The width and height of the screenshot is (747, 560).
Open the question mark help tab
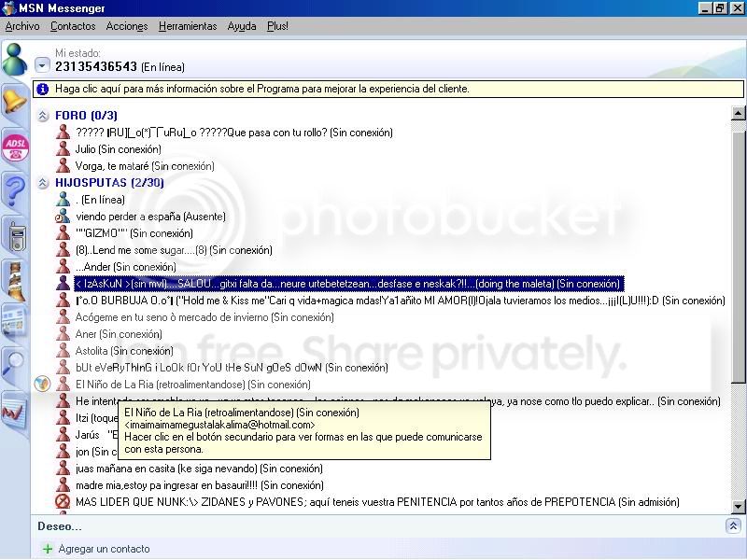tap(14, 189)
